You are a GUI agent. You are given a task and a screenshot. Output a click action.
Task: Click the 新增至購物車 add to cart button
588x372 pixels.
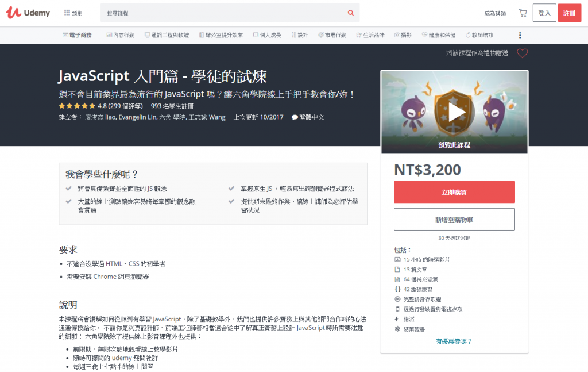(454, 220)
